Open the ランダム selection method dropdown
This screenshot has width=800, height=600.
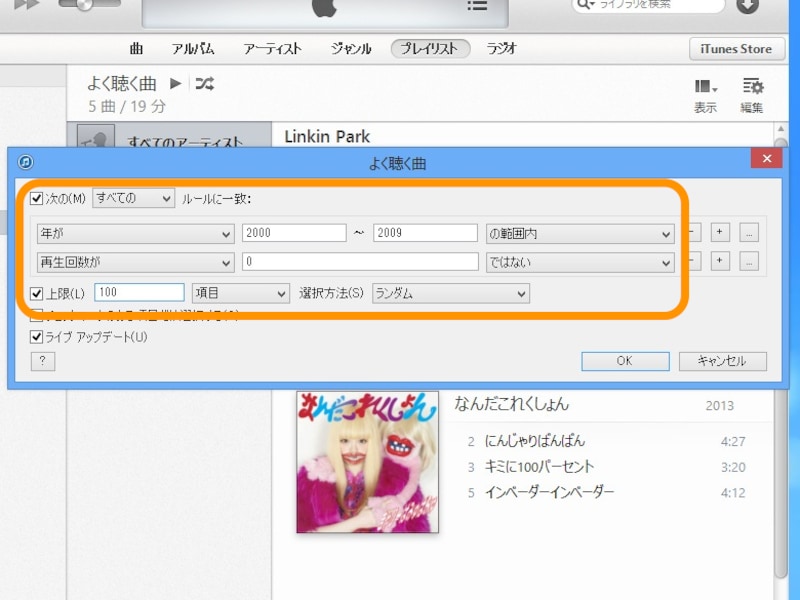(x=451, y=293)
